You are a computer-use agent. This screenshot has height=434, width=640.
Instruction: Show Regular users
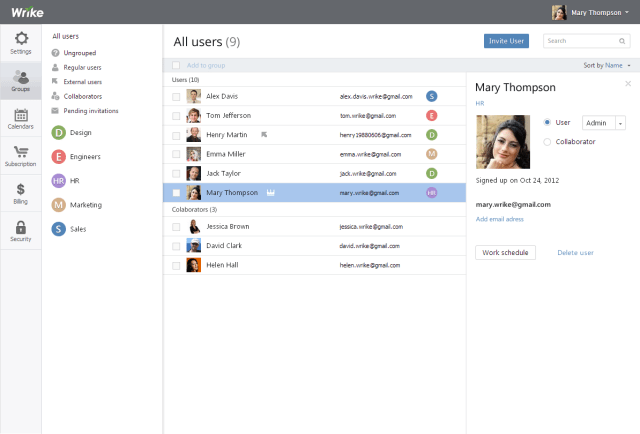click(76, 68)
